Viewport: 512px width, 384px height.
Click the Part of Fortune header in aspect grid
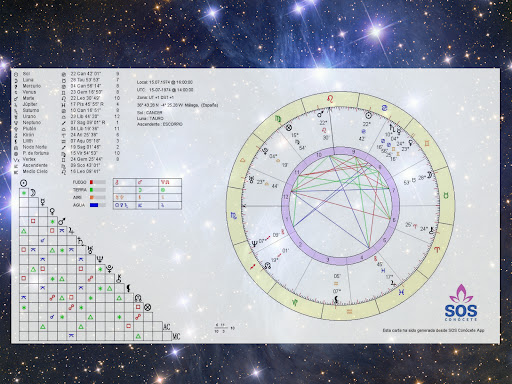tap(147, 307)
